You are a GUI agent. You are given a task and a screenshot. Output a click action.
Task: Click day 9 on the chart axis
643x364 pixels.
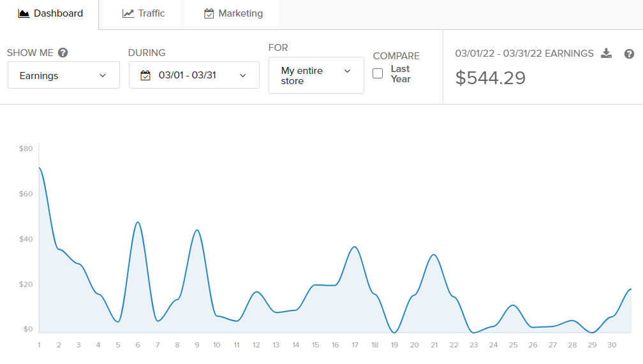click(197, 345)
